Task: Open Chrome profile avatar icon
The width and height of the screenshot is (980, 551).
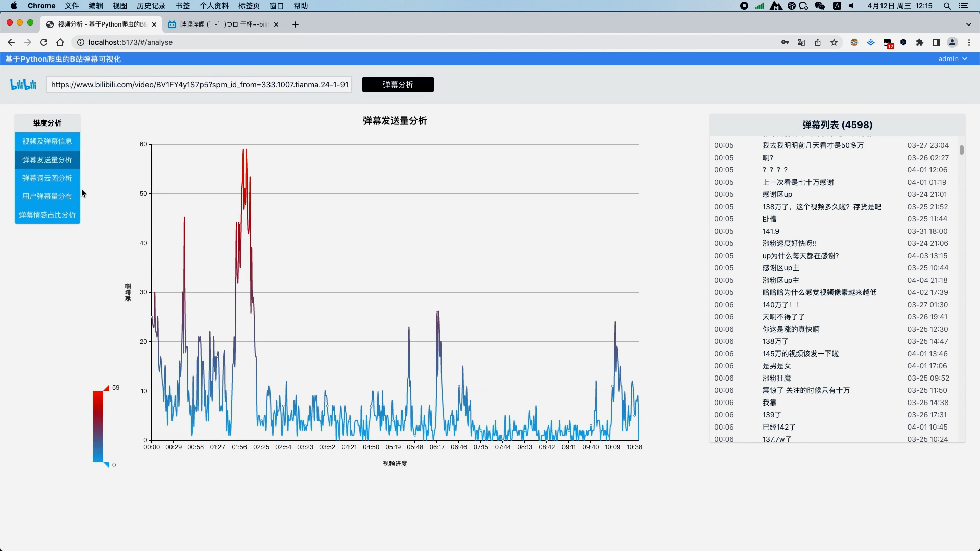Action: (952, 42)
